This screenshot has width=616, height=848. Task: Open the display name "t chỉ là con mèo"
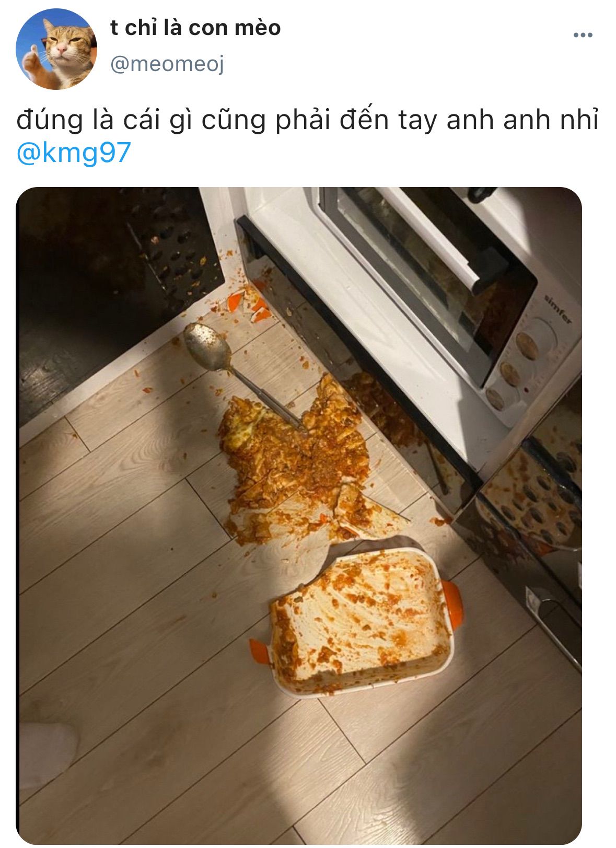coord(195,28)
